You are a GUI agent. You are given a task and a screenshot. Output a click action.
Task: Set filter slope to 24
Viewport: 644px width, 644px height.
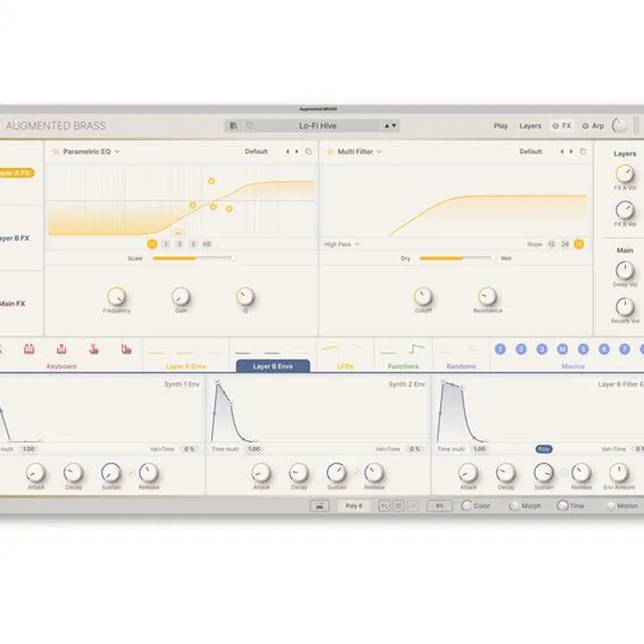(x=565, y=244)
